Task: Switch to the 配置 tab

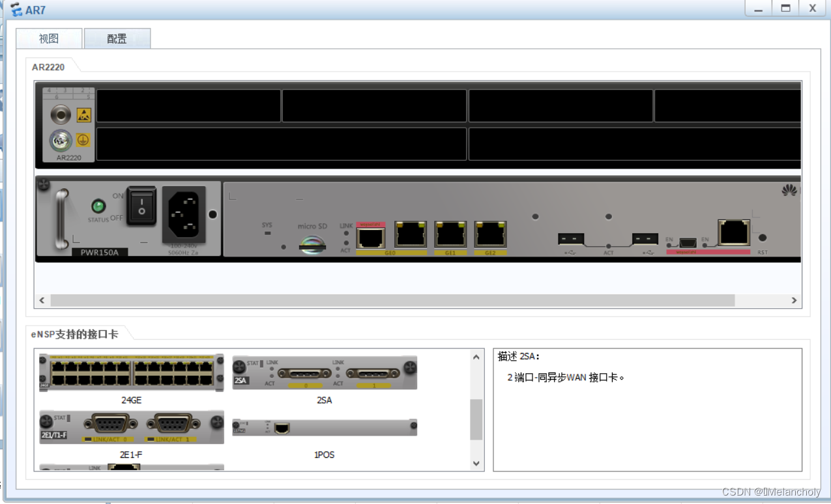Action: pyautogui.click(x=117, y=38)
